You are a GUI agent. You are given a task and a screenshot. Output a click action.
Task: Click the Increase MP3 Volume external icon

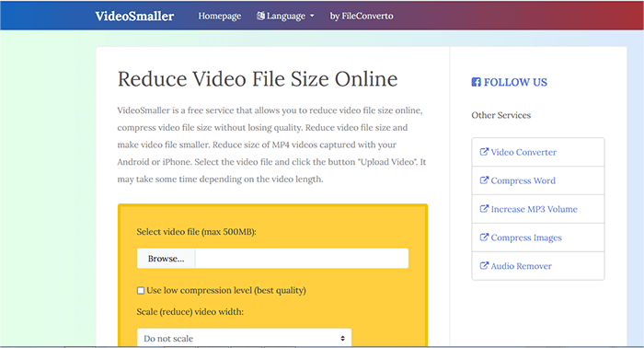pos(484,208)
